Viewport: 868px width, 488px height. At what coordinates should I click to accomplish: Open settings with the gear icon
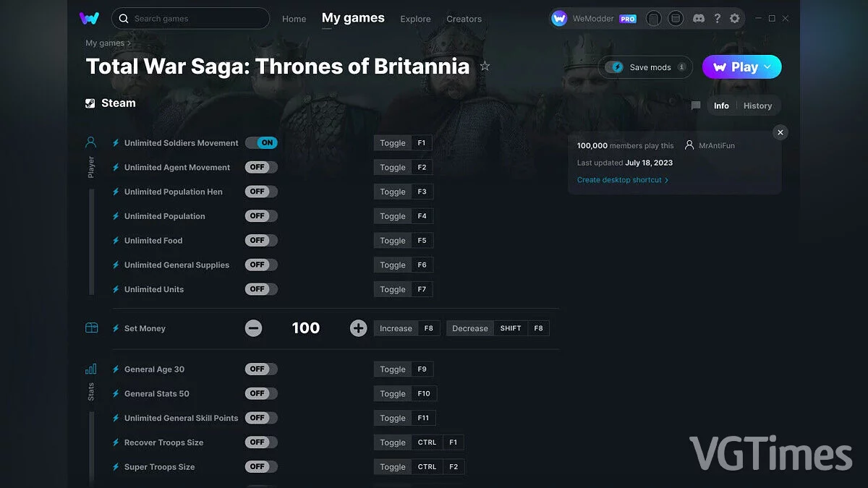point(734,18)
